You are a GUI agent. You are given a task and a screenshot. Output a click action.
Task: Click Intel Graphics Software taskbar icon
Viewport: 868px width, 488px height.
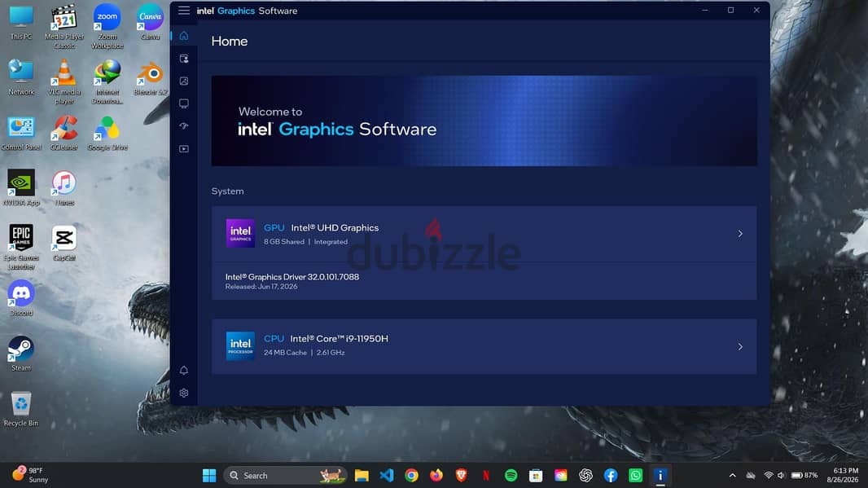point(660,475)
